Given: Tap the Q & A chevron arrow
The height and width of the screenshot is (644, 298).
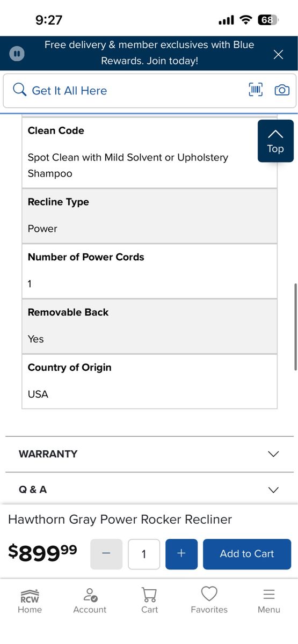Looking at the screenshot, I should [x=273, y=489].
